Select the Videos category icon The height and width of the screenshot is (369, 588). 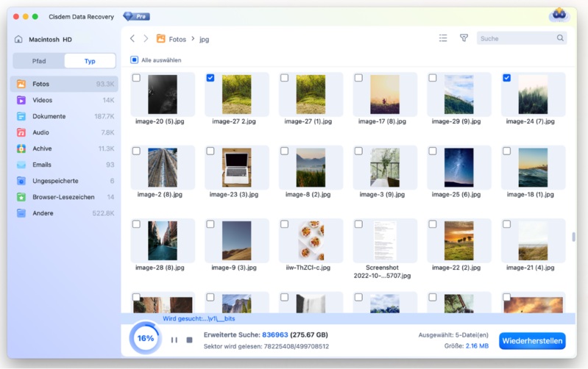click(21, 100)
